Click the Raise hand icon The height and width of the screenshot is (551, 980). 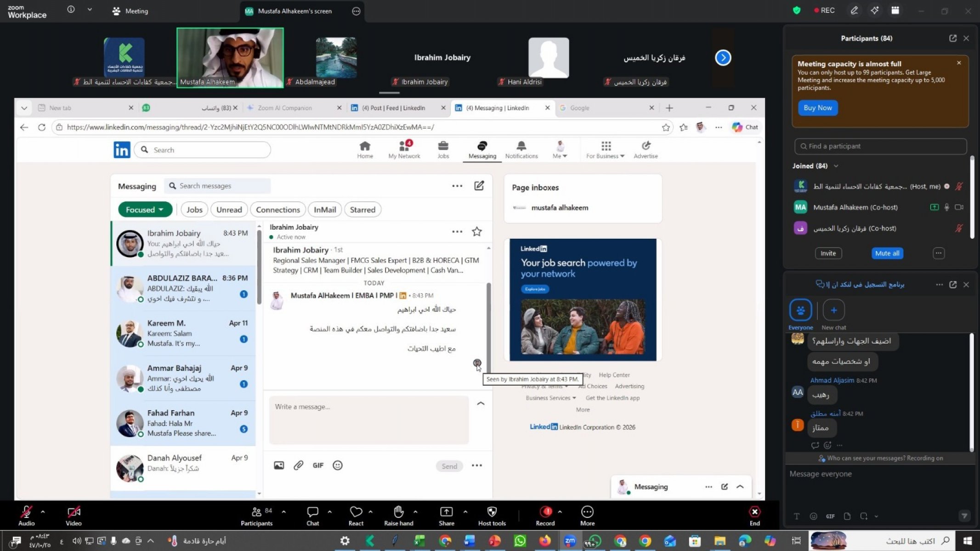point(398,512)
